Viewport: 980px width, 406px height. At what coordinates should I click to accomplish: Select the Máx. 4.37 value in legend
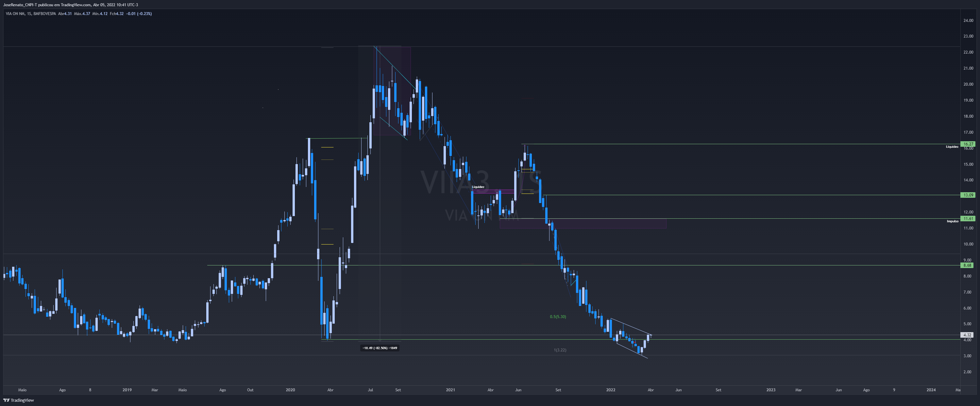(82, 14)
